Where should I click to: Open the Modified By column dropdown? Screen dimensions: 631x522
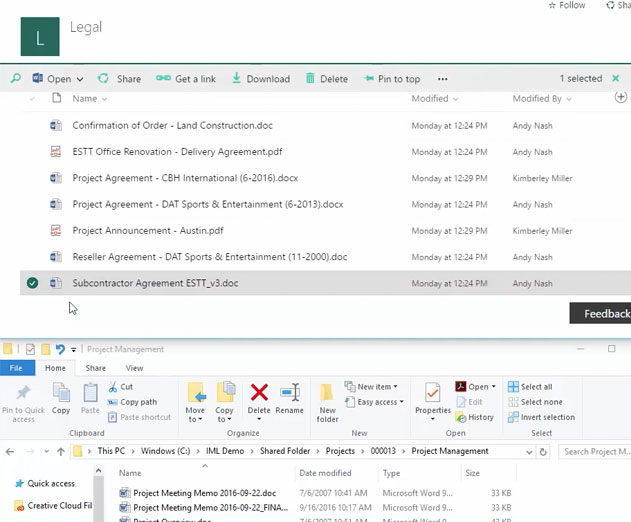tap(569, 99)
